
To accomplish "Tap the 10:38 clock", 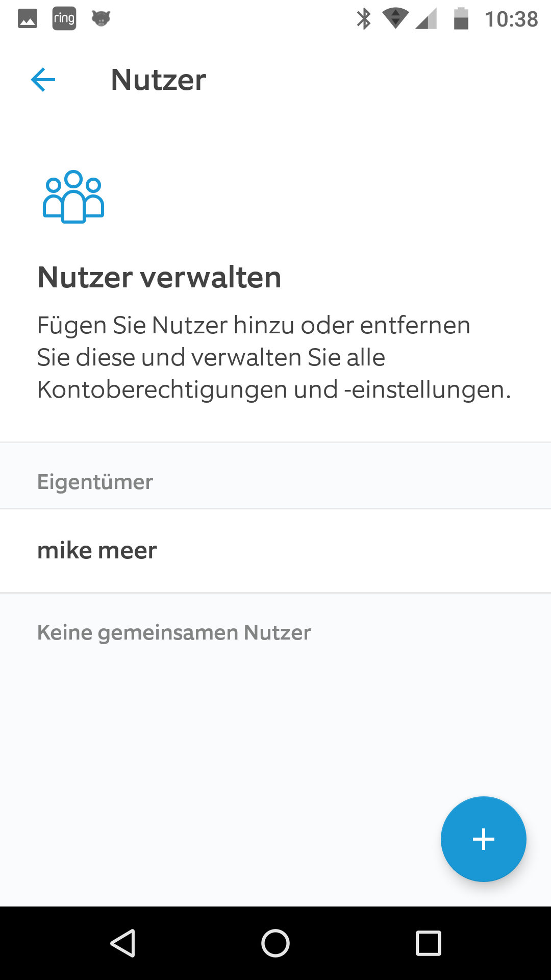I will pyautogui.click(x=511, y=19).
